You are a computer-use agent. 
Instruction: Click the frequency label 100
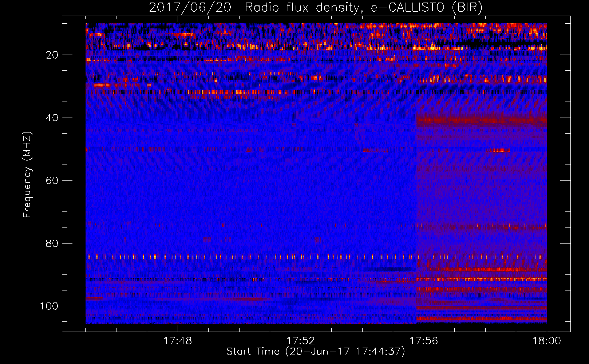tap(49, 306)
